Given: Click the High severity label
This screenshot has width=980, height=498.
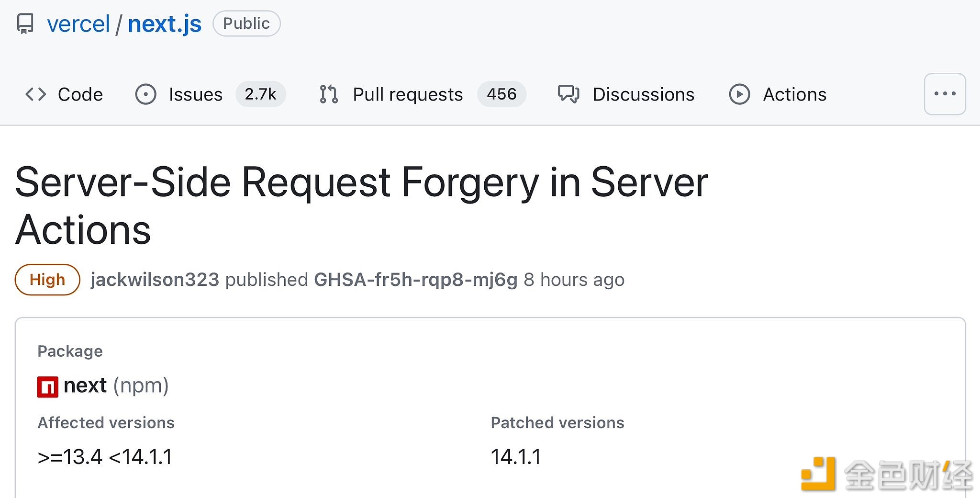Looking at the screenshot, I should [47, 280].
